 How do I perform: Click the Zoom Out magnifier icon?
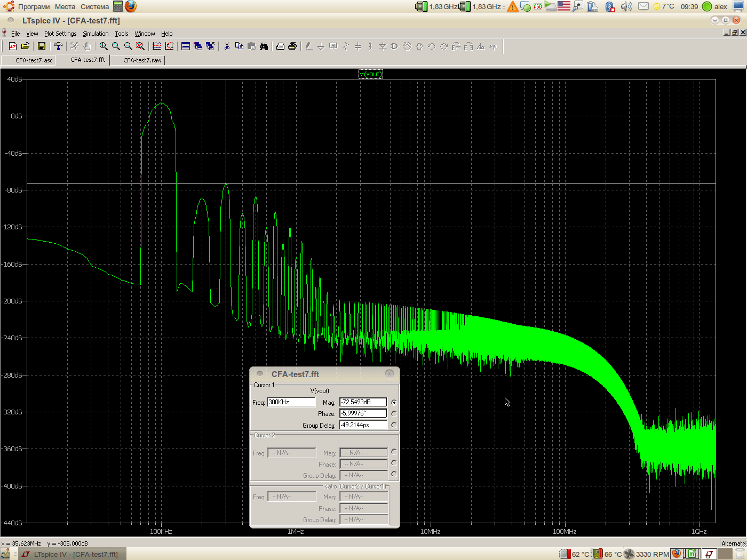tap(128, 46)
